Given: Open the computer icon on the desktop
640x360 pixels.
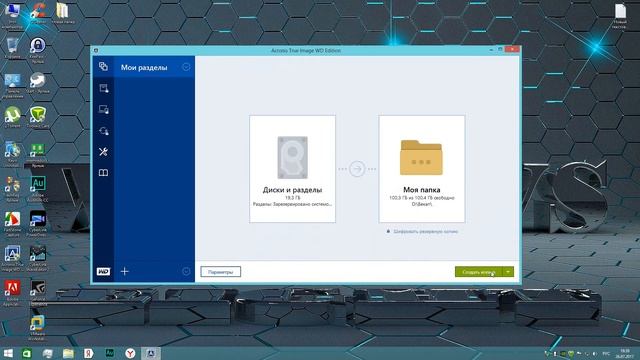Looking at the screenshot, I should (13, 16).
